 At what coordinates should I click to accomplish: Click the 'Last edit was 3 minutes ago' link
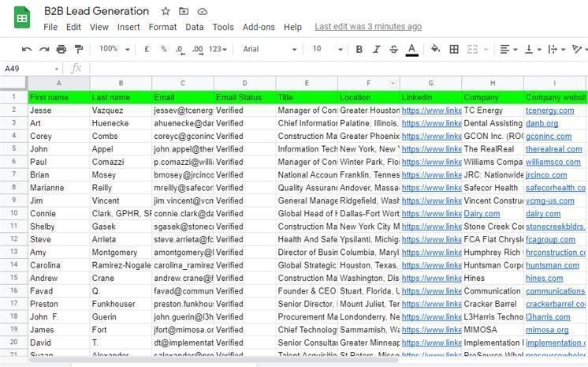[368, 27]
